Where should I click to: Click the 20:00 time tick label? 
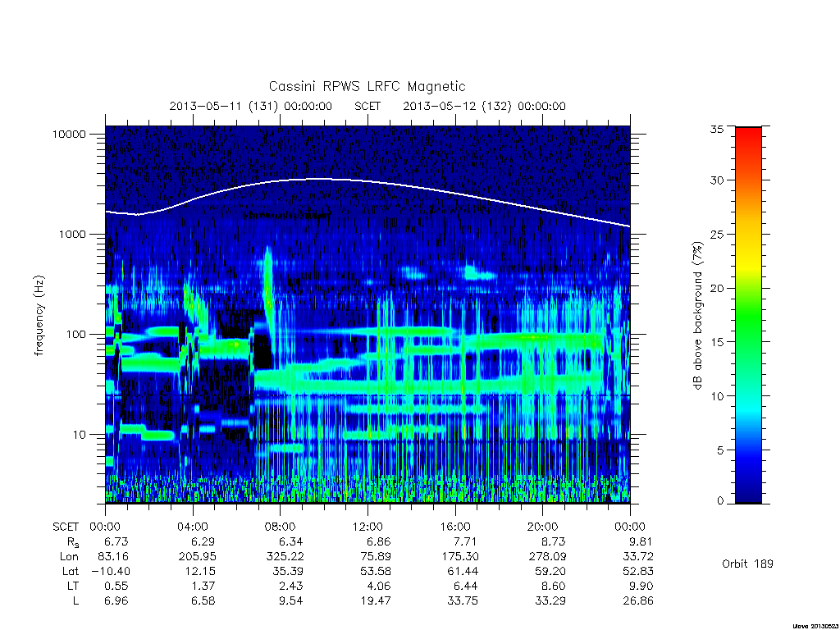pyautogui.click(x=543, y=527)
